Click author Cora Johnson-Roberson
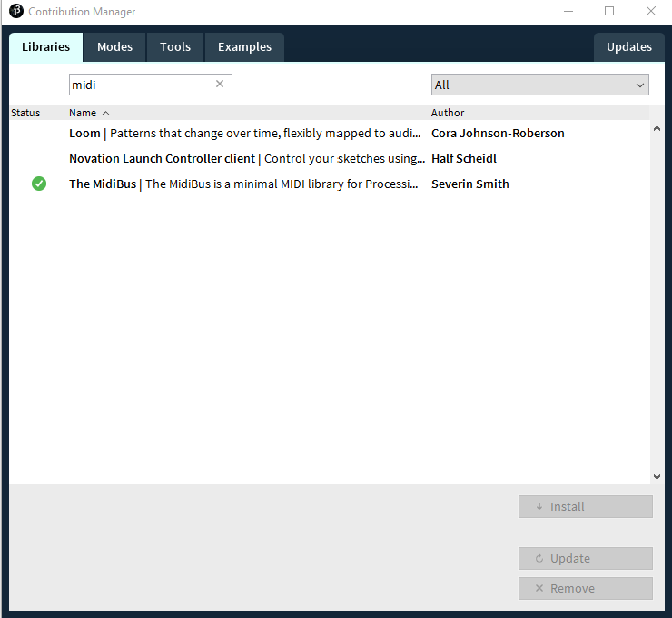 click(x=498, y=134)
